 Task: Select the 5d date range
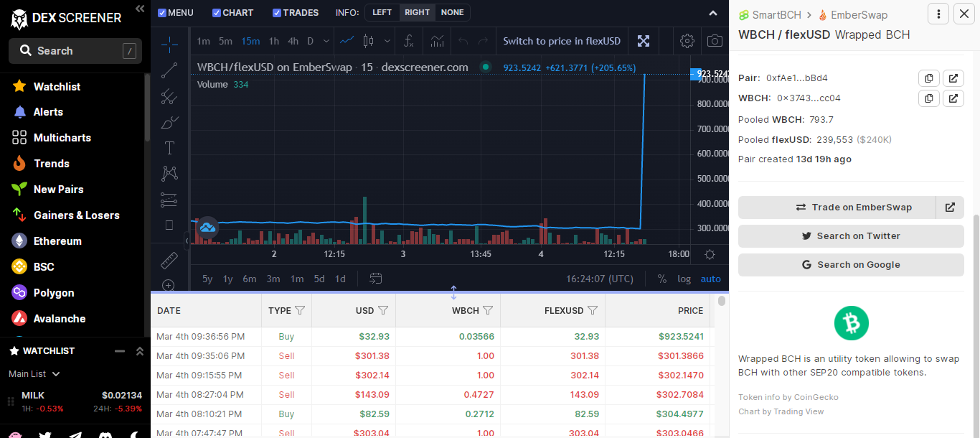pyautogui.click(x=319, y=279)
